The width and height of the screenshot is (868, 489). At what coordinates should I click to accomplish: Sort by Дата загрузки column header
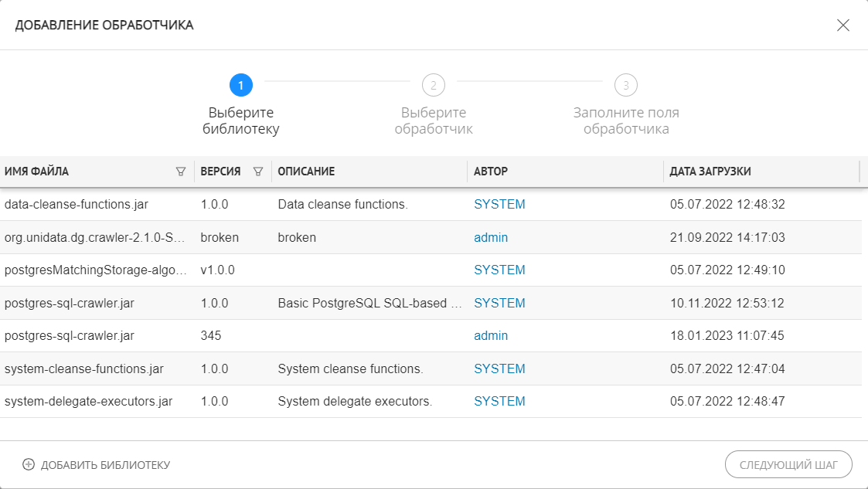pyautogui.click(x=710, y=171)
